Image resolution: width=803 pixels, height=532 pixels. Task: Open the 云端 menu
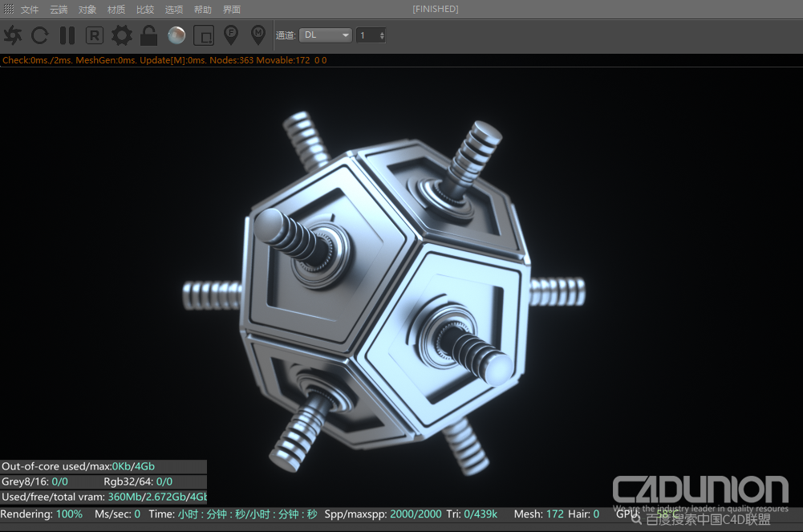[x=59, y=9]
